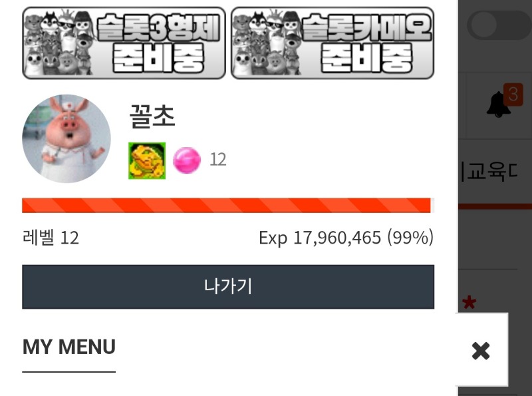The height and width of the screenshot is (396, 532).
Task: Open the 슬롯카메오 준비중 banner
Action: [332, 43]
